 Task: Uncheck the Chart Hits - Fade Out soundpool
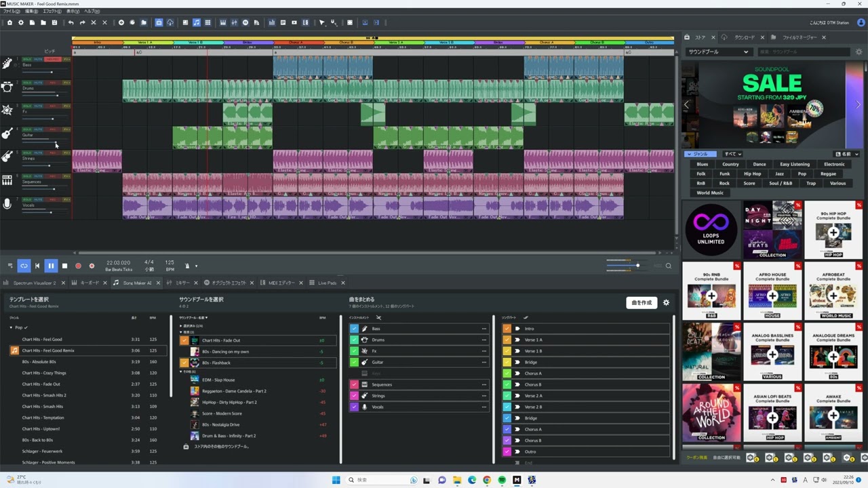coord(184,340)
